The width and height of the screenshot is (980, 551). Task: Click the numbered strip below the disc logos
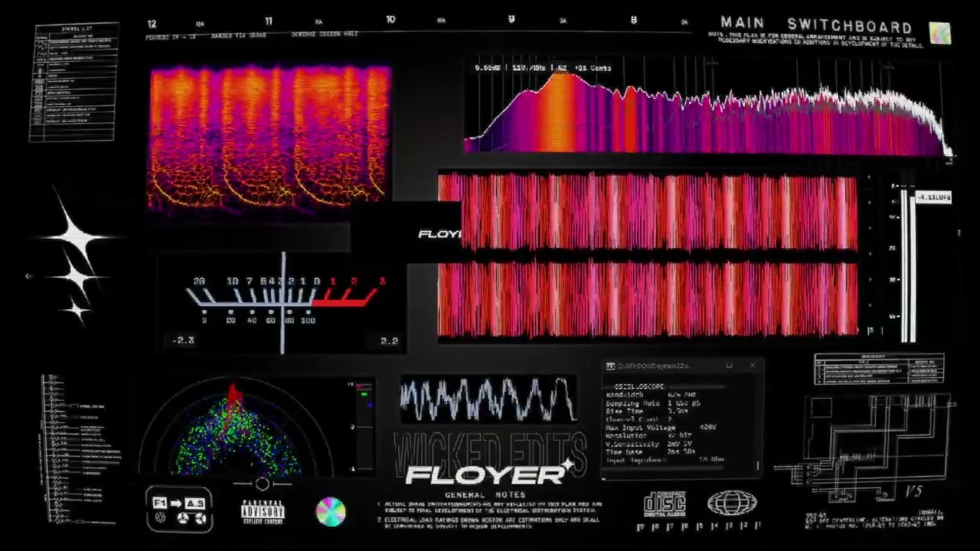699,527
